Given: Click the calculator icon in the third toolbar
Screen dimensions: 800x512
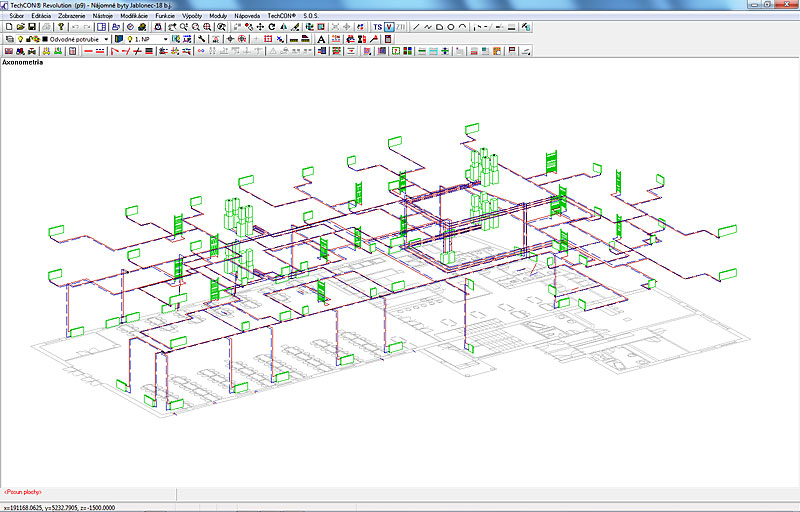Looking at the screenshot, I should point(72,50).
